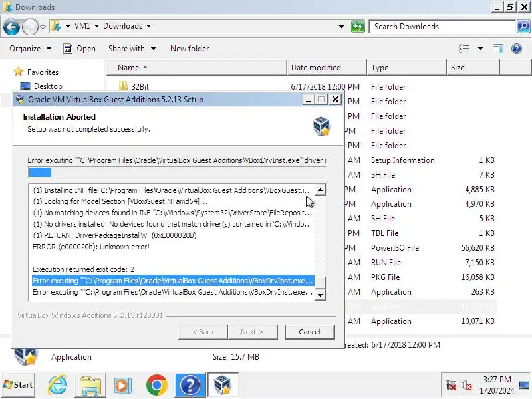Select the Setup Information file row

click(x=421, y=160)
